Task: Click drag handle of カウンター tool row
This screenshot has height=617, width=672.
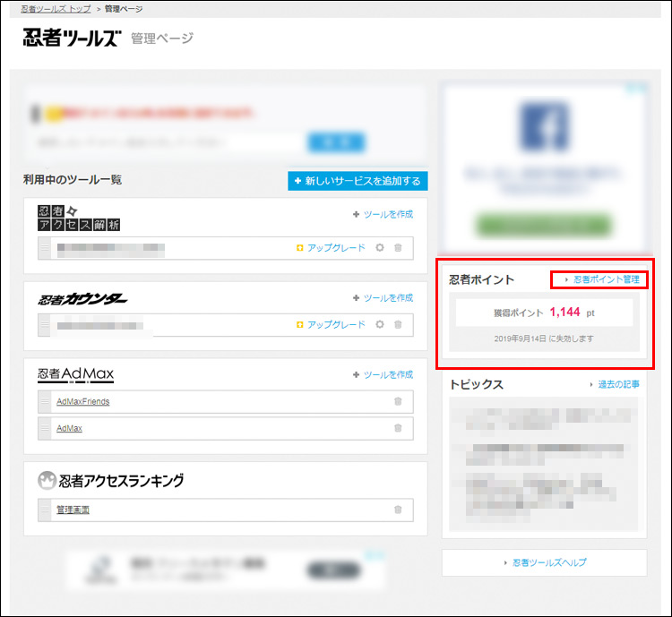Action: 45,324
